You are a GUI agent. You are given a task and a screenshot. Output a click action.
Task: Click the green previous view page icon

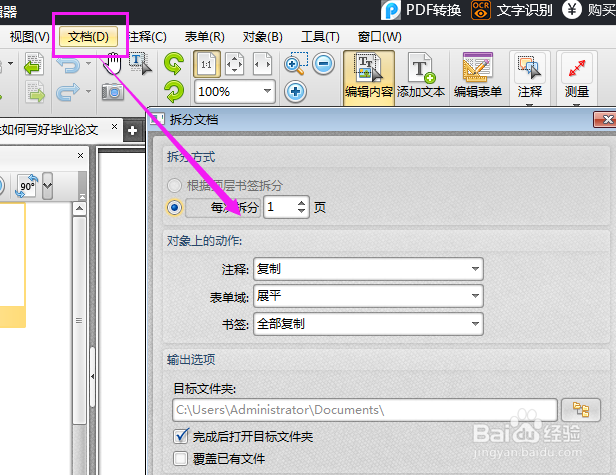pyautogui.click(x=34, y=64)
